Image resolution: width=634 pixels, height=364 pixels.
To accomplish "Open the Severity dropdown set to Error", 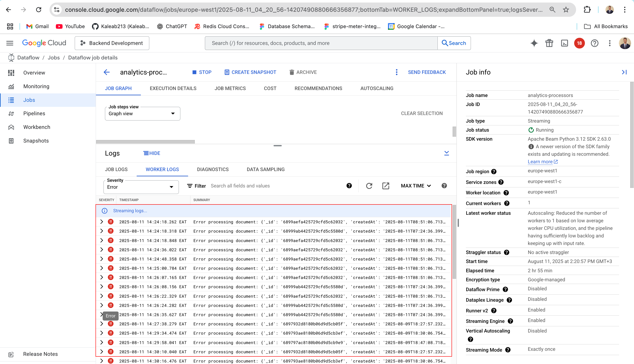I will [x=141, y=187].
